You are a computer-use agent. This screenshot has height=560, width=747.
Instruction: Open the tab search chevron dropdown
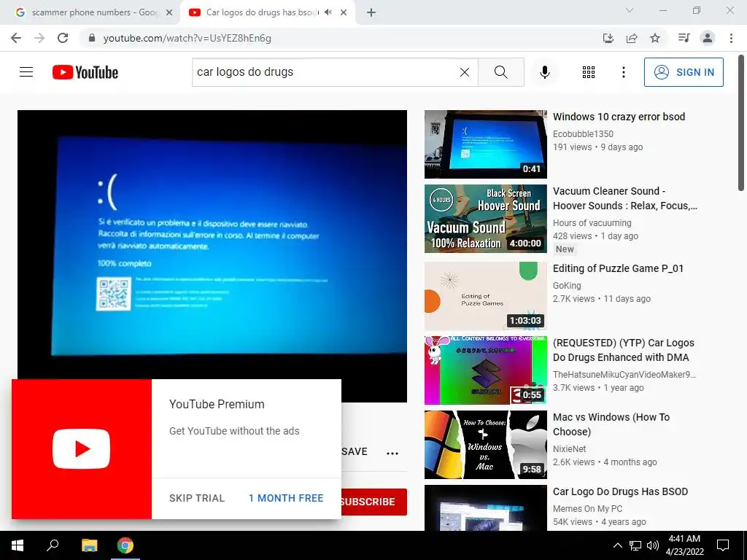(x=630, y=10)
